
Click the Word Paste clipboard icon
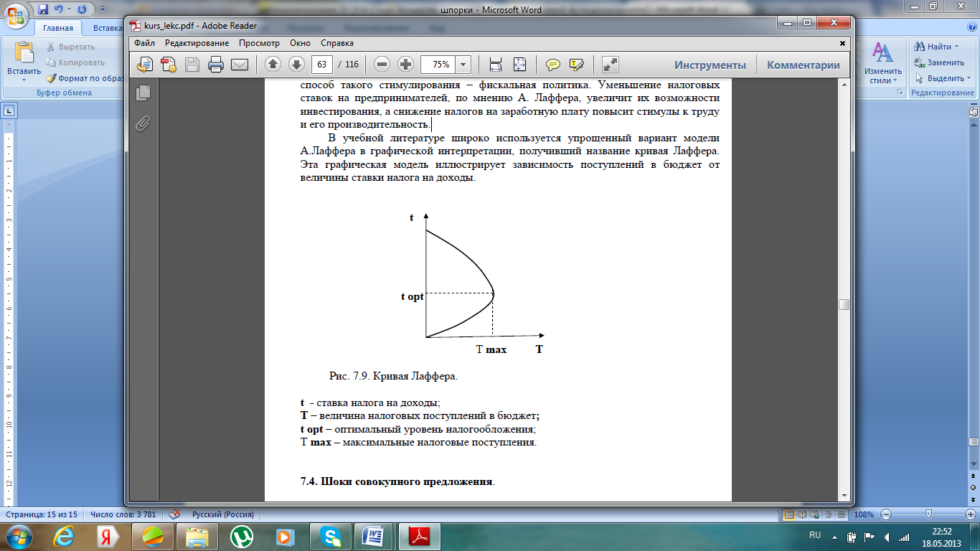coord(24,53)
